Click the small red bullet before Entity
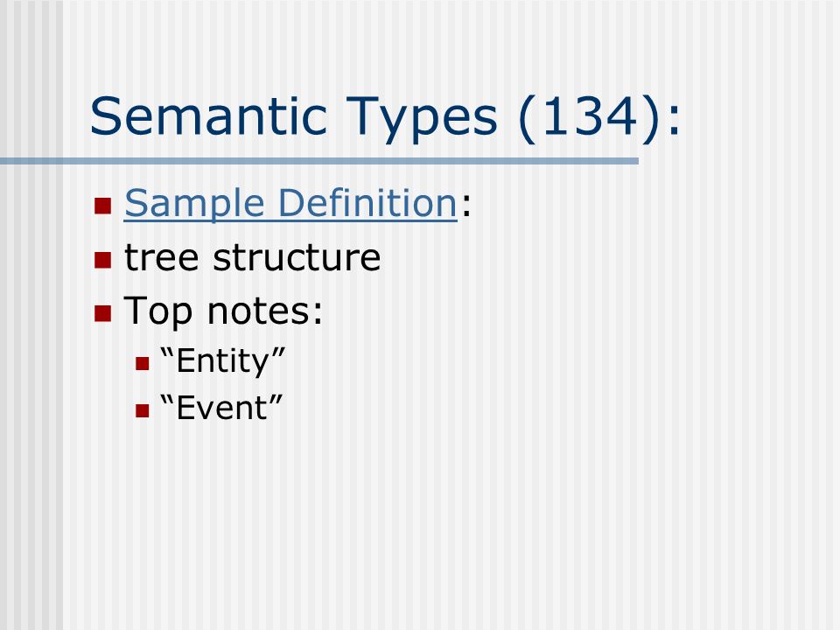The image size is (840, 630). [142, 364]
